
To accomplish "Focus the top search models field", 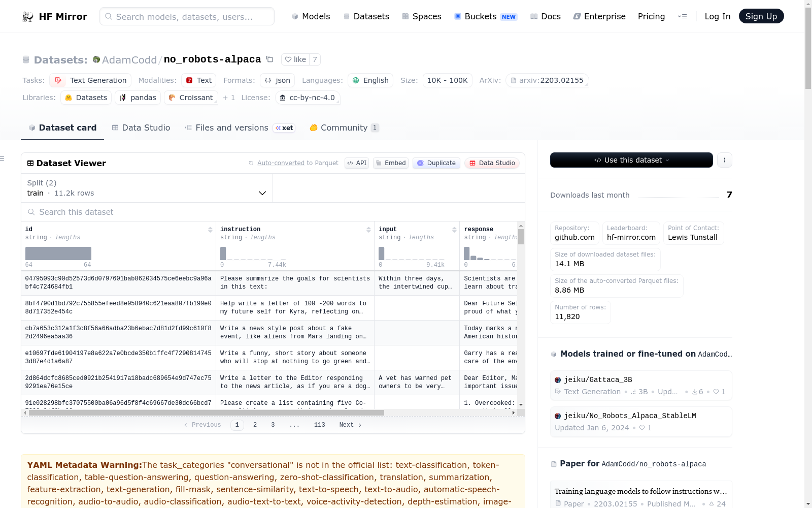I will 187,16.
